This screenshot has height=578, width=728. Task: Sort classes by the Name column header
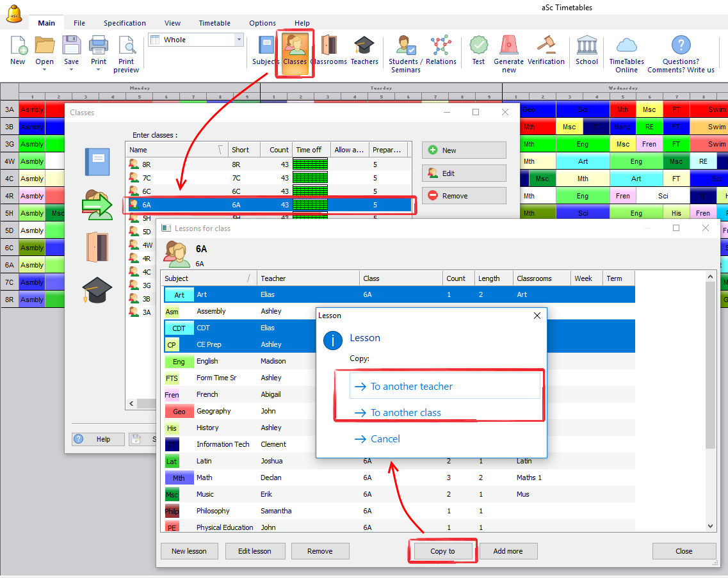pos(177,150)
